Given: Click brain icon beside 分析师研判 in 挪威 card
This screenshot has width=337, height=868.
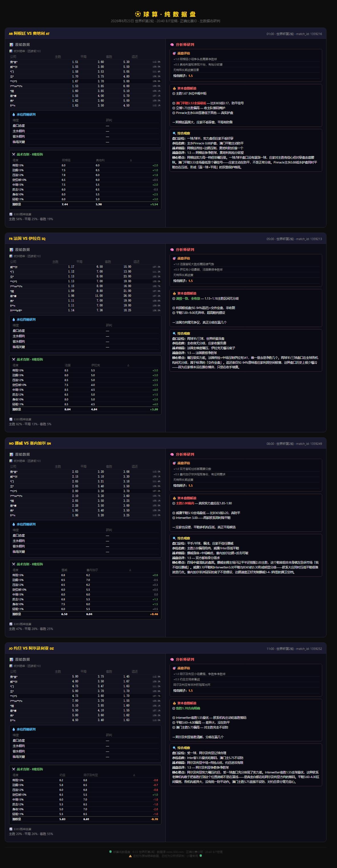Looking at the screenshot, I should 172,455.
